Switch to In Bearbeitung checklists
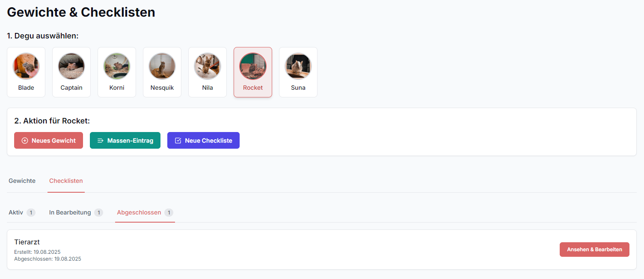The height and width of the screenshot is (279, 644). coord(76,212)
